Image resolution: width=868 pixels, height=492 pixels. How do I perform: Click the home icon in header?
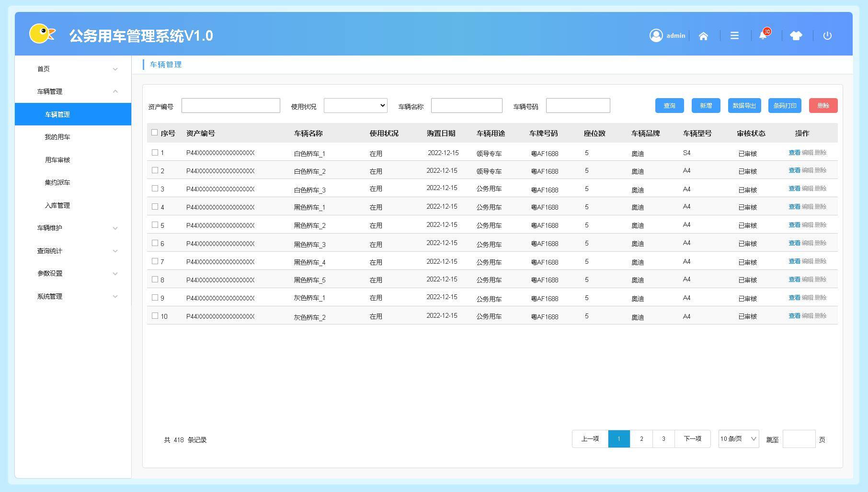pyautogui.click(x=703, y=36)
